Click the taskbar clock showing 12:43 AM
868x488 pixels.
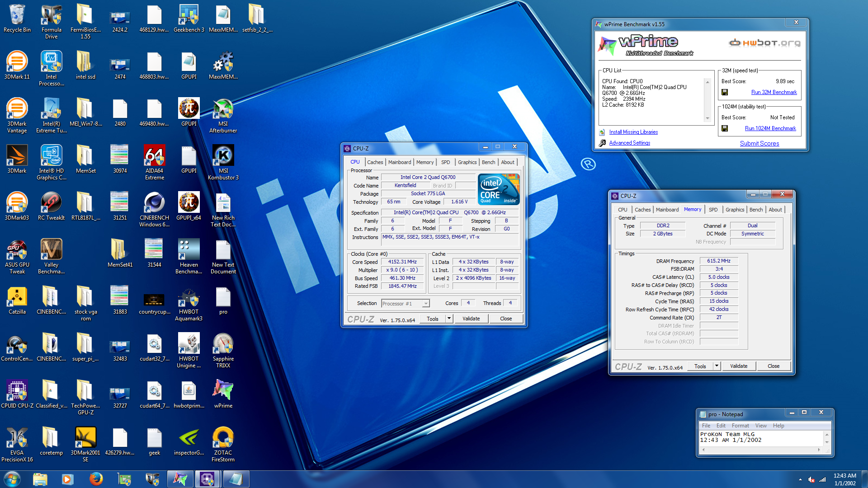[844, 479]
